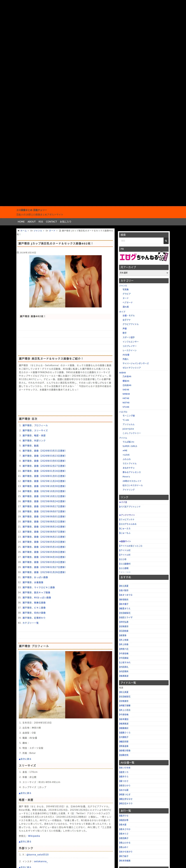Jump to 外部リンク in table of contents
The height and width of the screenshot is (868, 186).
coord(34,441)
